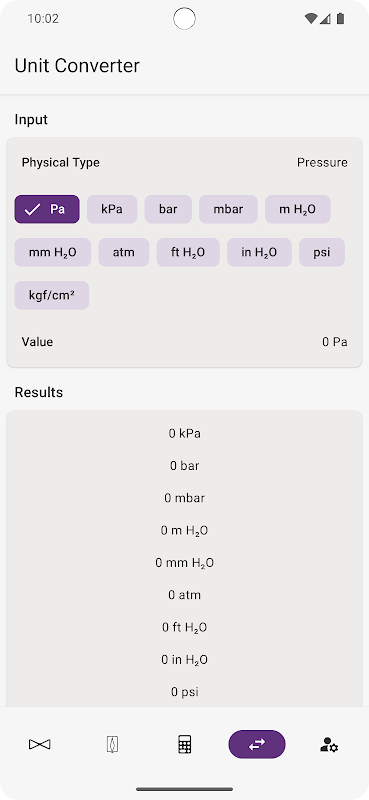The image size is (369, 800).
Task: Pick the kgf/cm² unit chip
Action: coord(52,295)
